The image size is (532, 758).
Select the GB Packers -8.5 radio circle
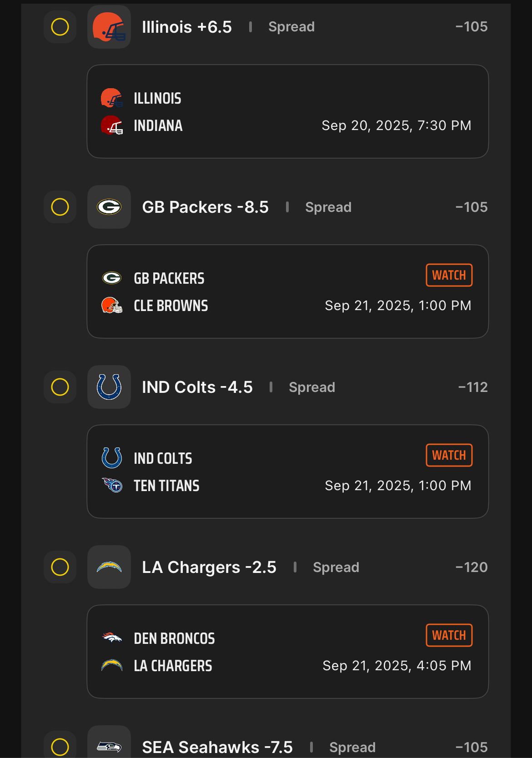pos(60,207)
